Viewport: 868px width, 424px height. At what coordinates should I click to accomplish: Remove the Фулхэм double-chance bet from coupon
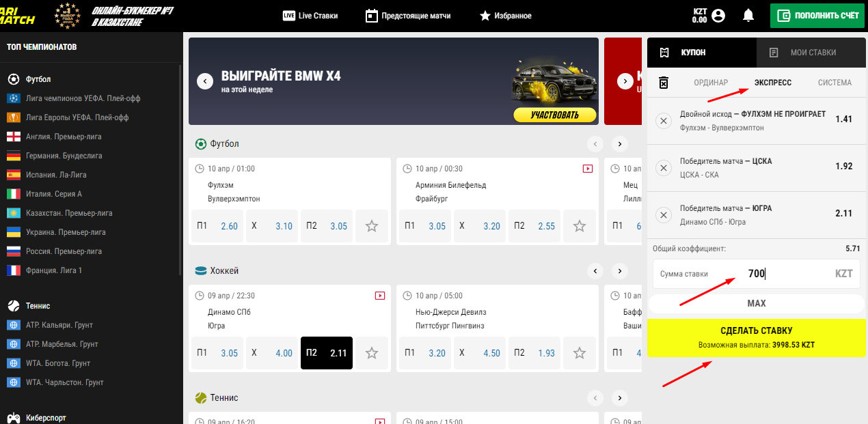664,121
